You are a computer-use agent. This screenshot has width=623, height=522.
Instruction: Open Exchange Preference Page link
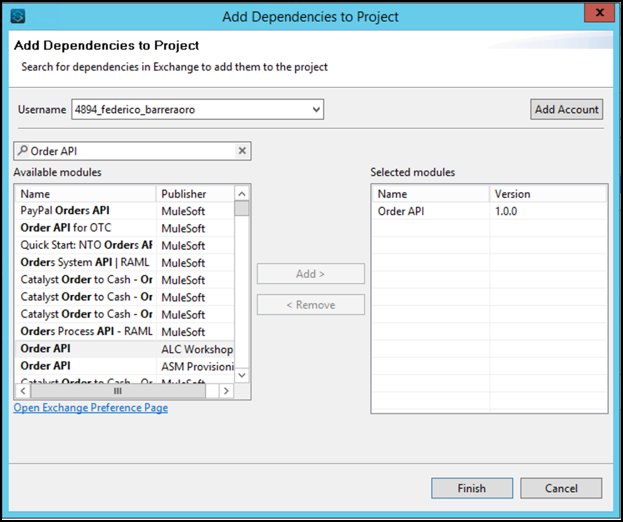pyautogui.click(x=91, y=408)
